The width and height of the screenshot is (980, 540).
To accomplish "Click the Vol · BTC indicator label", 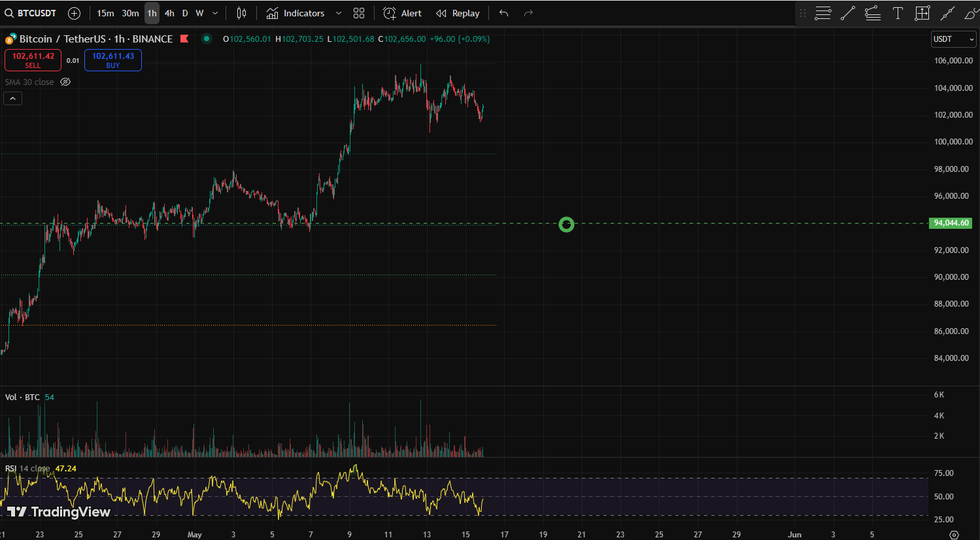I will [22, 397].
